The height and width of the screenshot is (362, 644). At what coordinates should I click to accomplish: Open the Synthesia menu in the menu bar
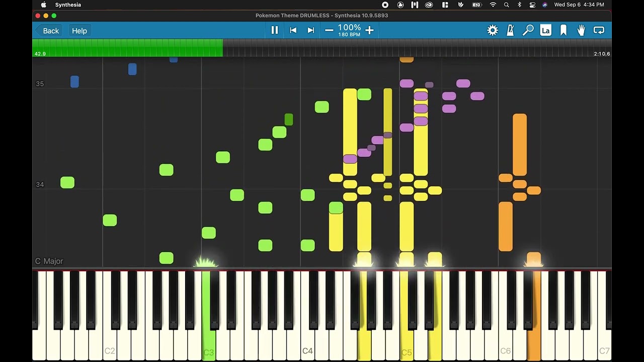click(68, 5)
